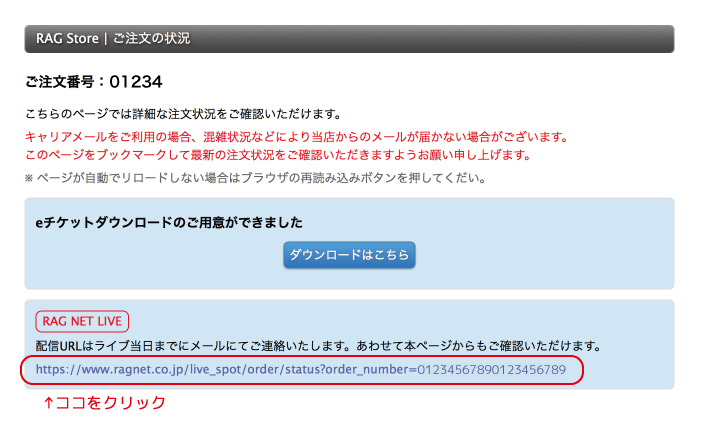The height and width of the screenshot is (425, 709).
Task: Open the ragnet.co.jp live_spot order status link
Action: [301, 370]
